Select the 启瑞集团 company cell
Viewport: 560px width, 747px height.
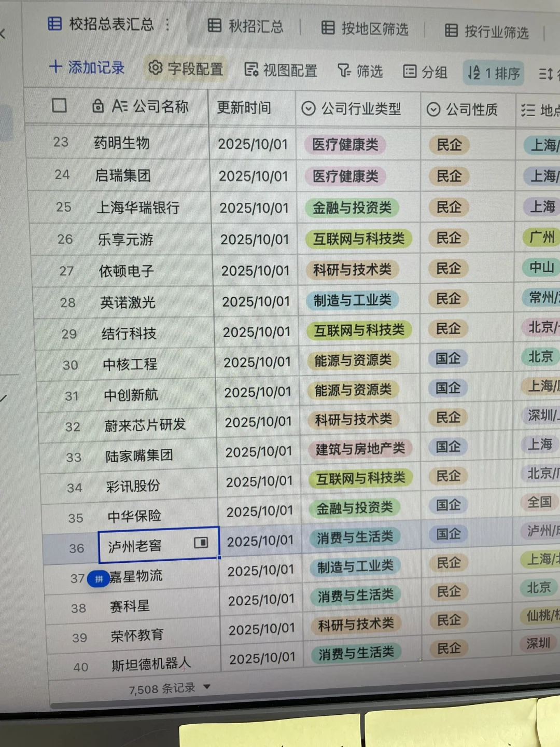click(x=123, y=175)
